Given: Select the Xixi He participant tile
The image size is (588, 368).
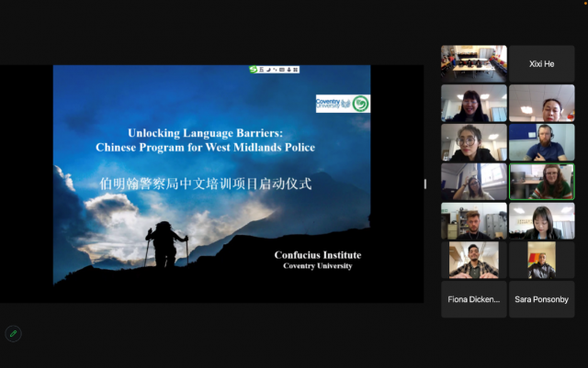Looking at the screenshot, I should pos(541,63).
